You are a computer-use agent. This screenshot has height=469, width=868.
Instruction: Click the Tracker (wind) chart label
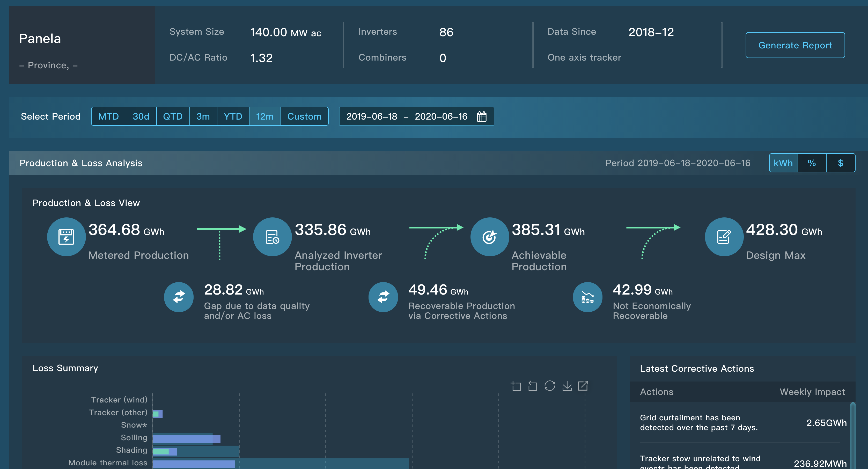tap(119, 400)
